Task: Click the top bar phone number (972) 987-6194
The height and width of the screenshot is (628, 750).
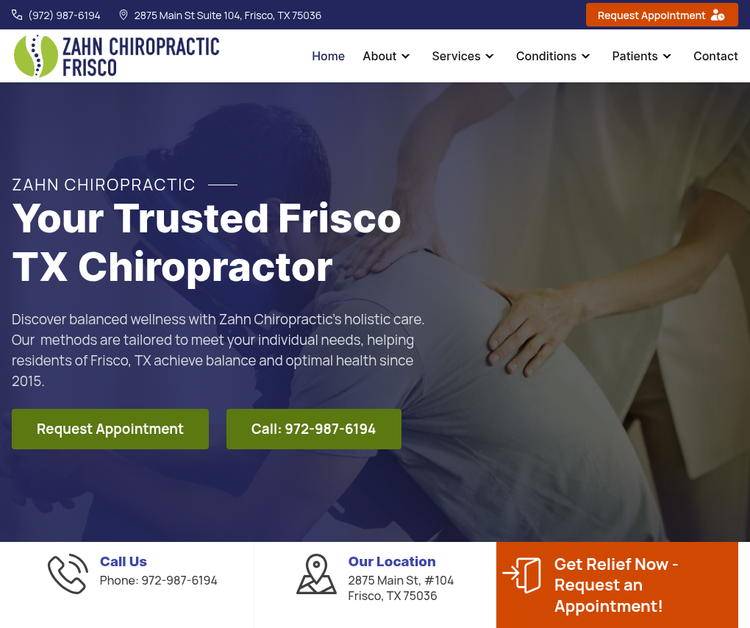Action: 64,15
